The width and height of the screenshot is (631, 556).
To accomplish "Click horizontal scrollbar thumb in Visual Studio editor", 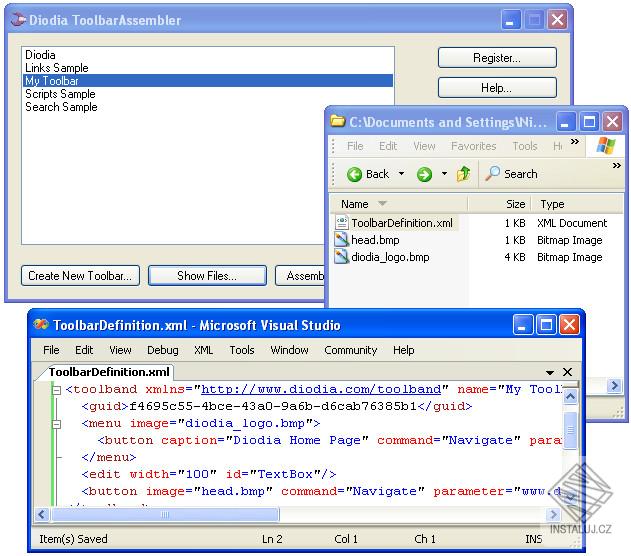I will click(x=165, y=514).
